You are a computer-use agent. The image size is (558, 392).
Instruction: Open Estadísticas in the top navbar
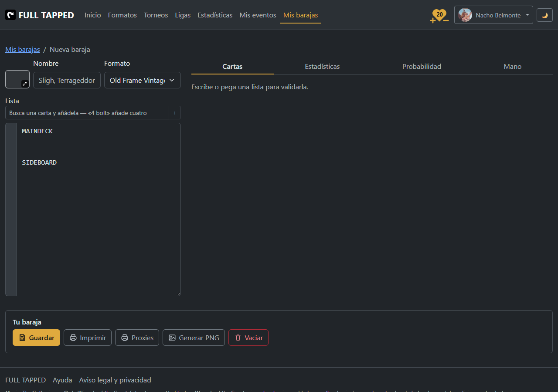tap(215, 15)
